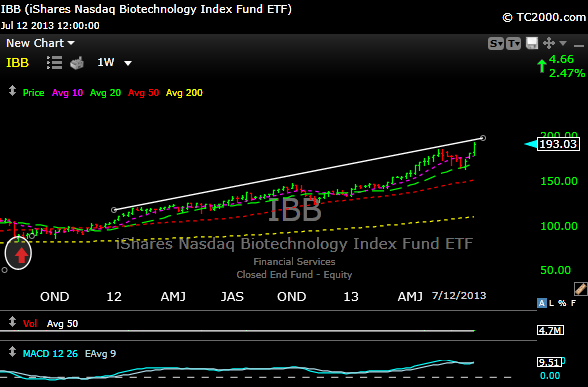Screen dimensions: 588x387
Task: Click the volume pane up-down resize arrows
Action: click(x=12, y=322)
